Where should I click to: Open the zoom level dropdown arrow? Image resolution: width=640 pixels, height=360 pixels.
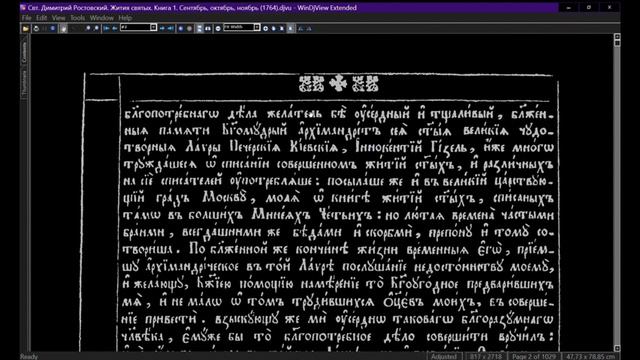pos(257,27)
